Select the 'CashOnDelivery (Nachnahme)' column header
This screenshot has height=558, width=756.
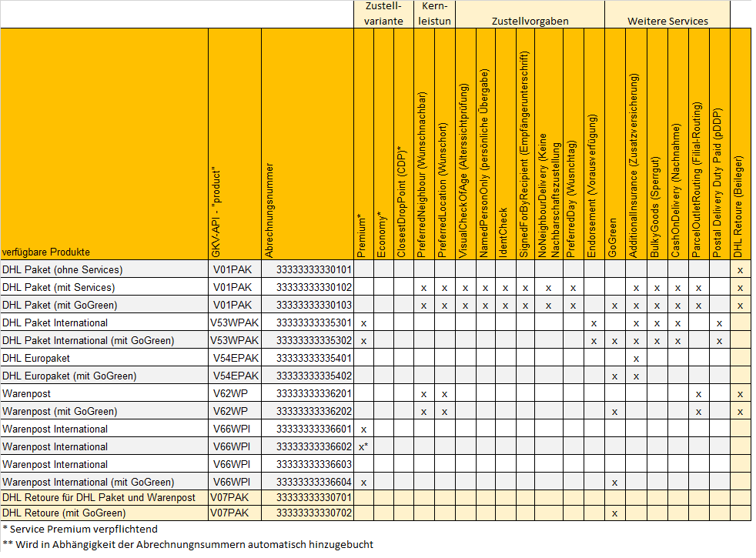point(675,189)
